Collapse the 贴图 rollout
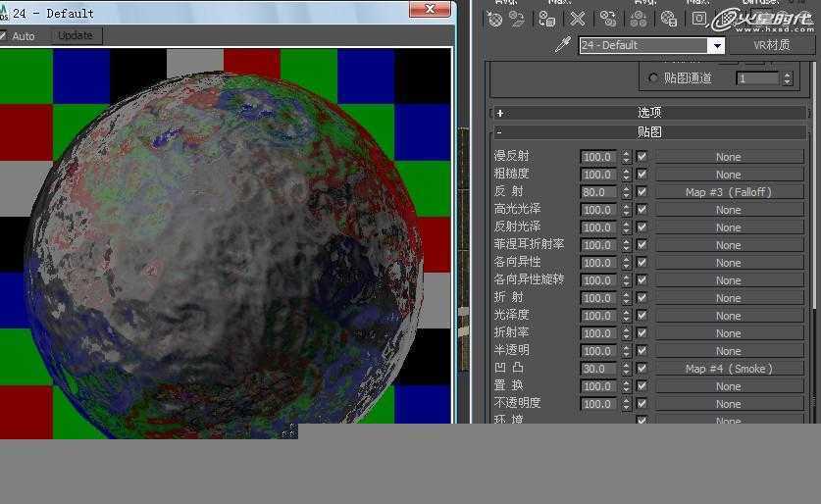 click(649, 132)
